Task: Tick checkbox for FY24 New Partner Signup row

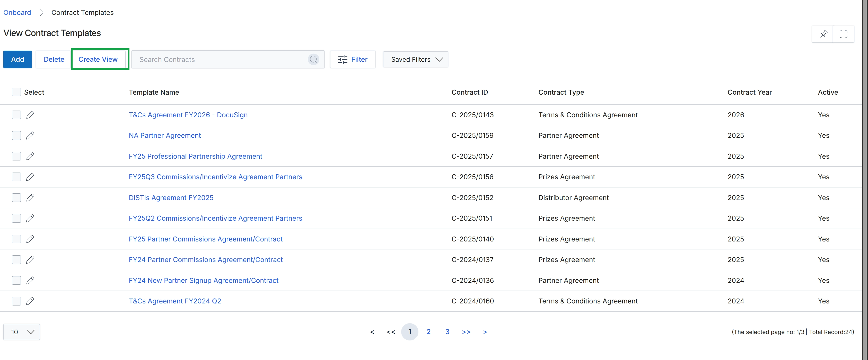Action: point(16,281)
